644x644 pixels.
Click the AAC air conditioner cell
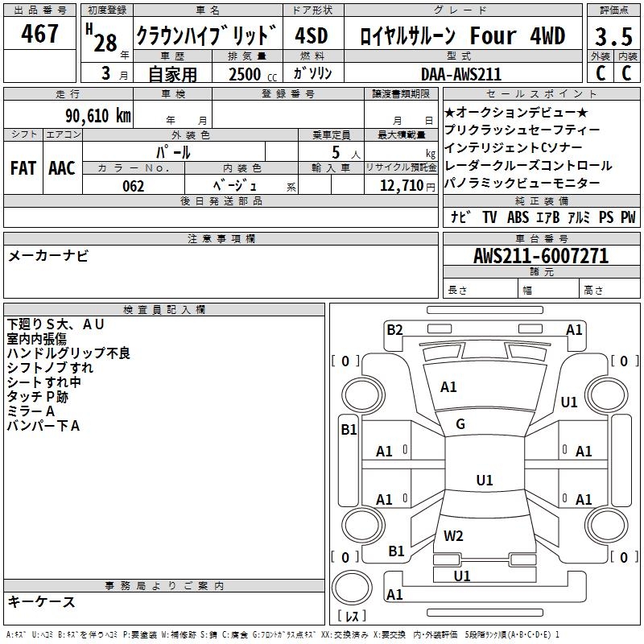(62, 168)
